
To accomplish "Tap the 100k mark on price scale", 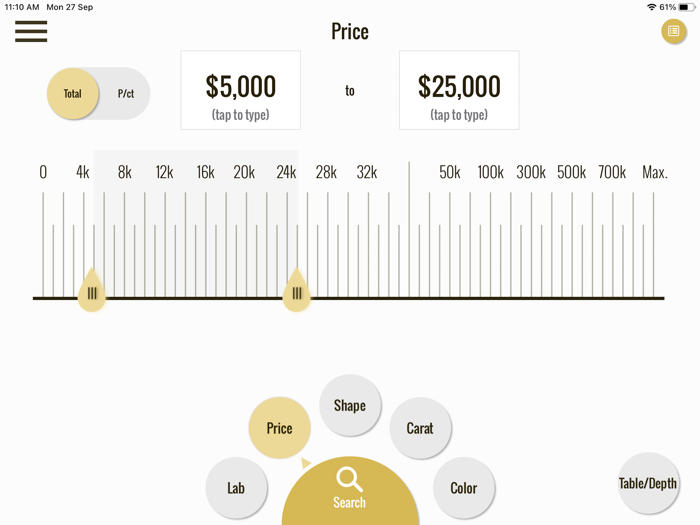I will click(x=490, y=173).
